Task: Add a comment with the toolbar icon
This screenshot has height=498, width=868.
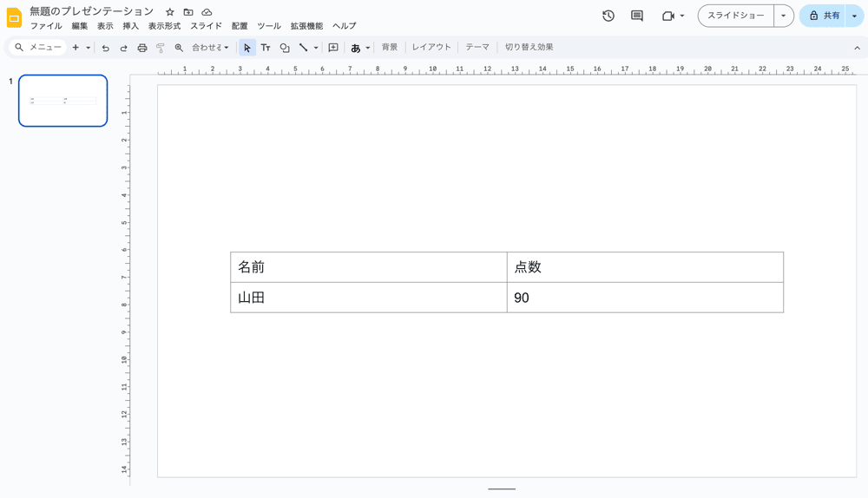Action: point(333,48)
